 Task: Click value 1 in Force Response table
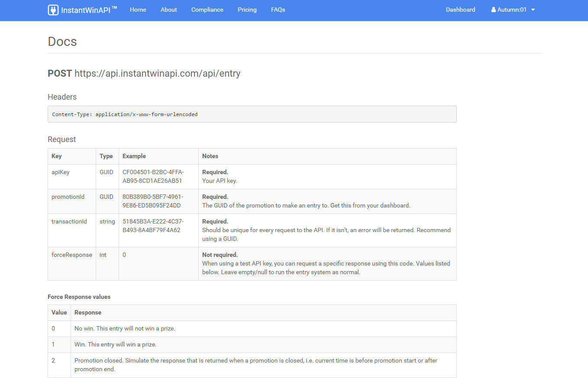(x=53, y=345)
